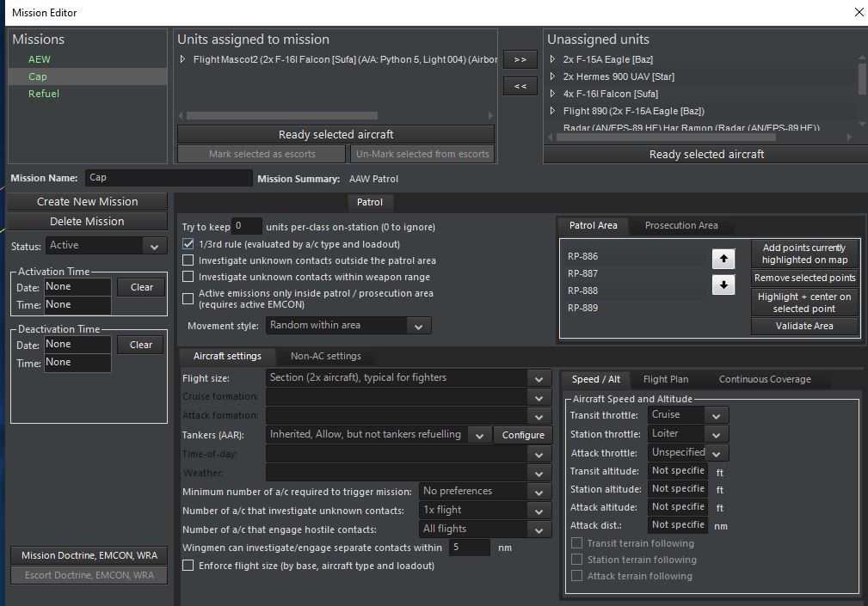Expand 4x F-16I Falcon [Sufa] entry
The height and width of the screenshot is (606, 868).
point(552,94)
